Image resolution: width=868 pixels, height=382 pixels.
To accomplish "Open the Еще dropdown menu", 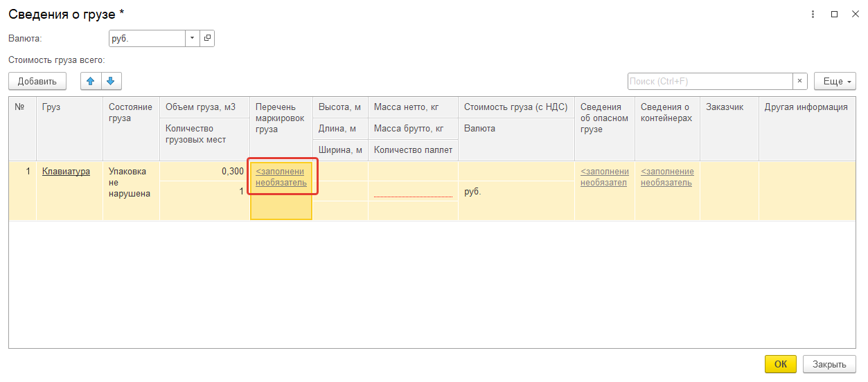I will 836,81.
